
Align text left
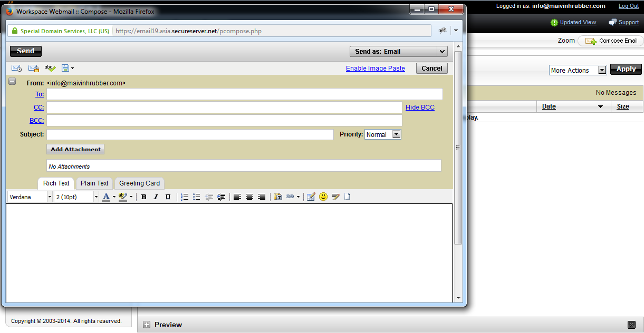pyautogui.click(x=237, y=197)
